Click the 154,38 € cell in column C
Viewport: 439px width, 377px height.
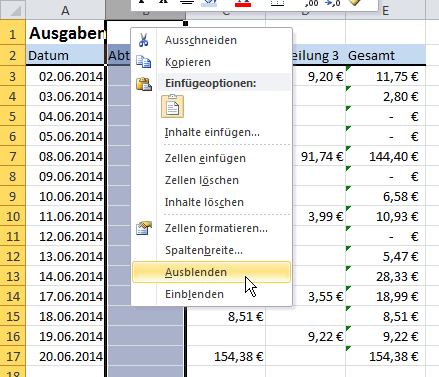pos(226,356)
